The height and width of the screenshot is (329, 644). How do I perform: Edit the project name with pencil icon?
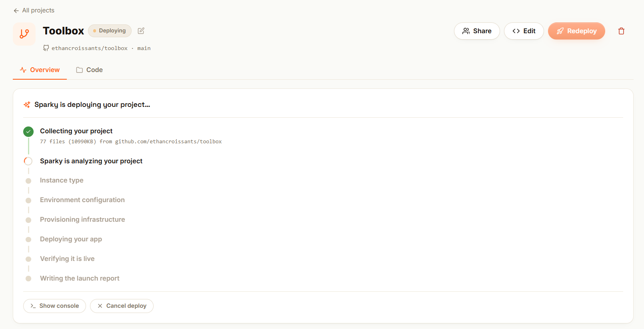141,31
